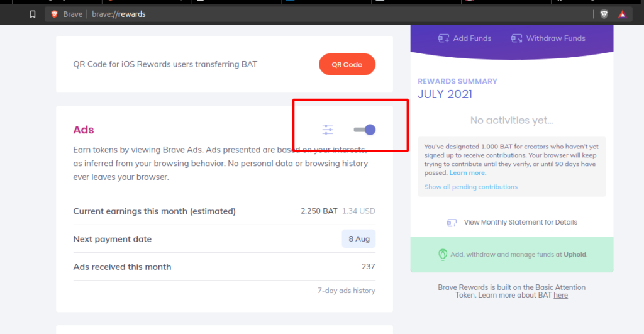Click the brave://rewards address field
The image size is (644, 334).
coord(318,14)
